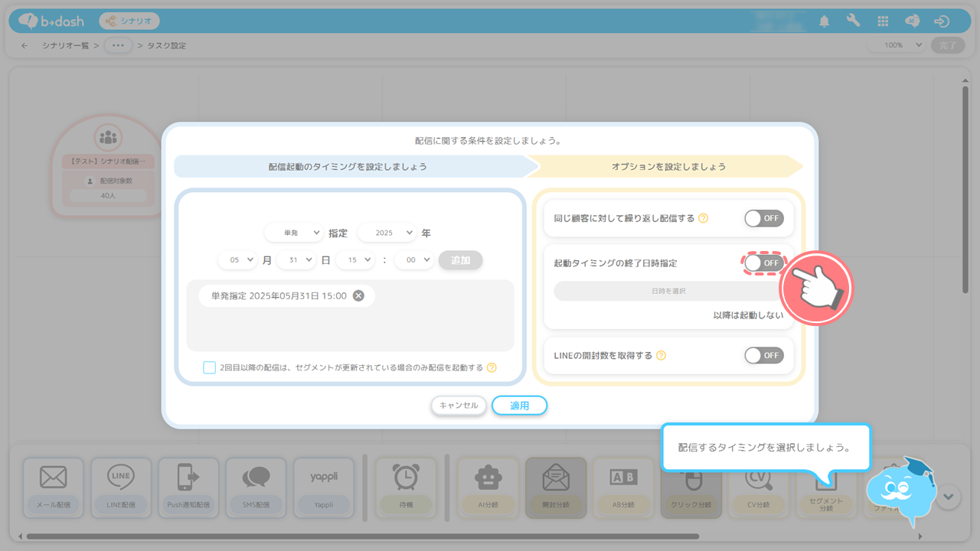Open the notifications bell
The height and width of the screenshot is (551, 980).
(824, 21)
